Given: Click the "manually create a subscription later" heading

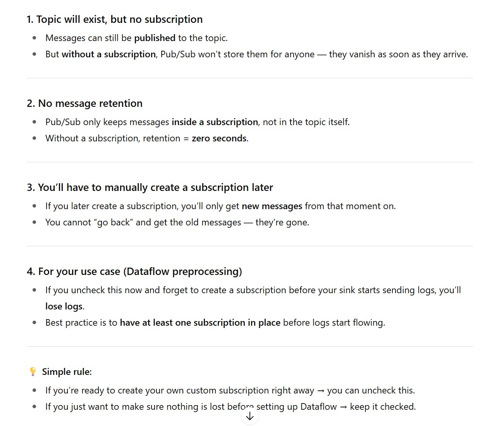Looking at the screenshot, I should tap(150, 187).
